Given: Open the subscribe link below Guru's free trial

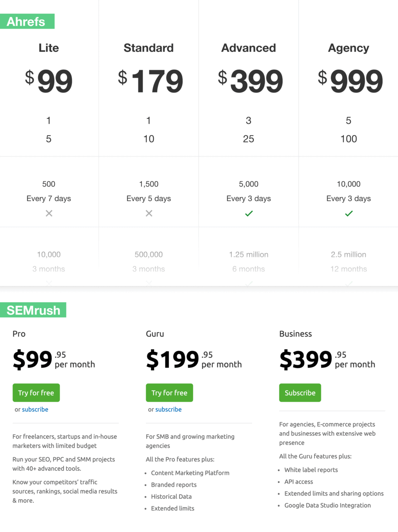Looking at the screenshot, I should click(168, 409).
